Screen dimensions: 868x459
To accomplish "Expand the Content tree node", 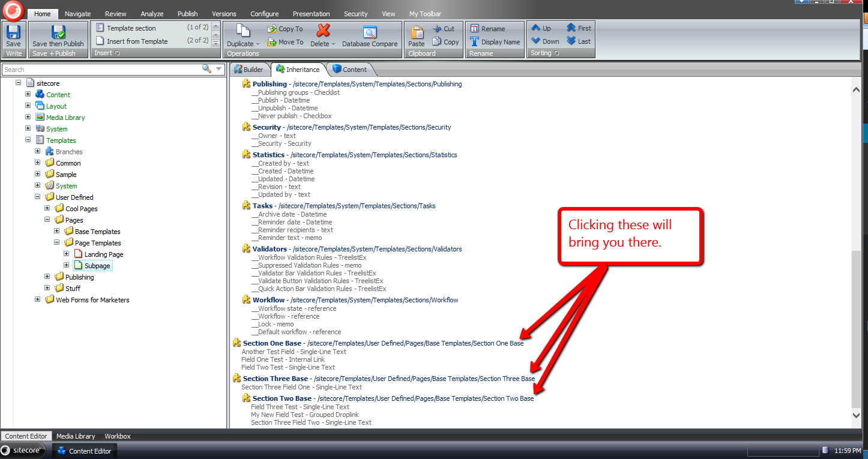I will coord(28,94).
